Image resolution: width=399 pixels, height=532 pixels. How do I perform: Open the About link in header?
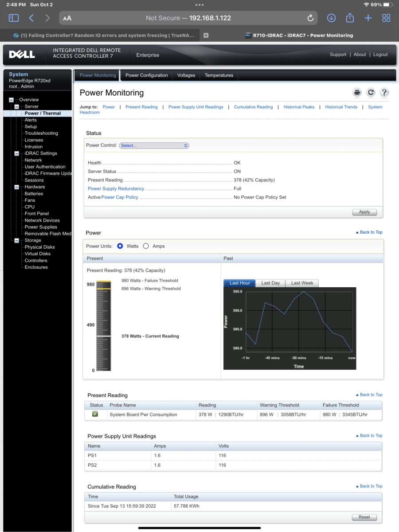[x=360, y=55]
